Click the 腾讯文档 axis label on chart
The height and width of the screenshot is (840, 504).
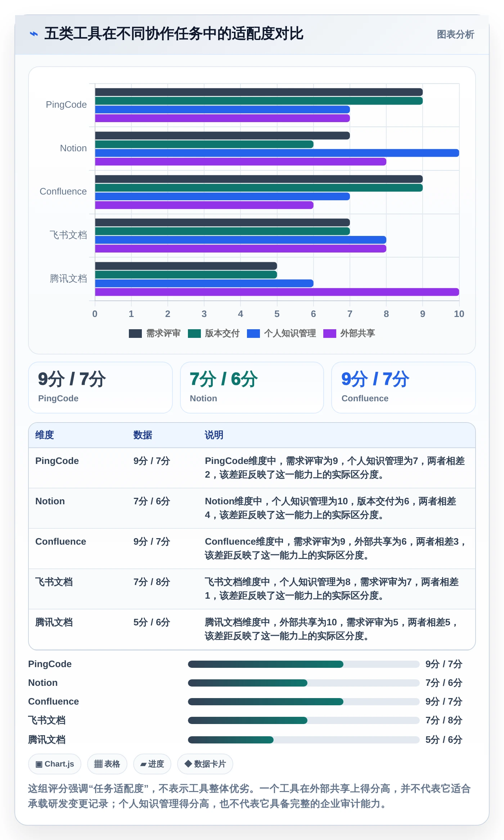click(x=68, y=279)
